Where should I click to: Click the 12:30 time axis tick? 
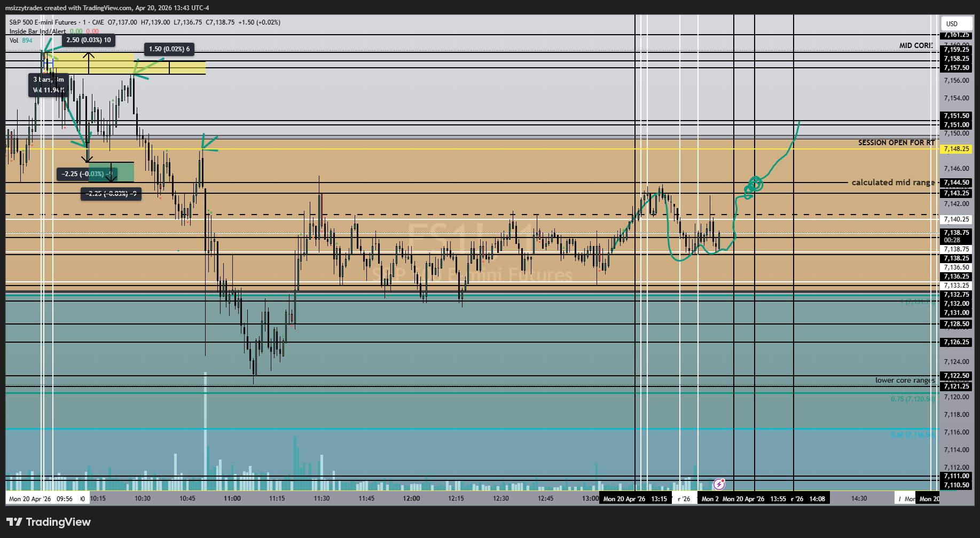point(501,499)
